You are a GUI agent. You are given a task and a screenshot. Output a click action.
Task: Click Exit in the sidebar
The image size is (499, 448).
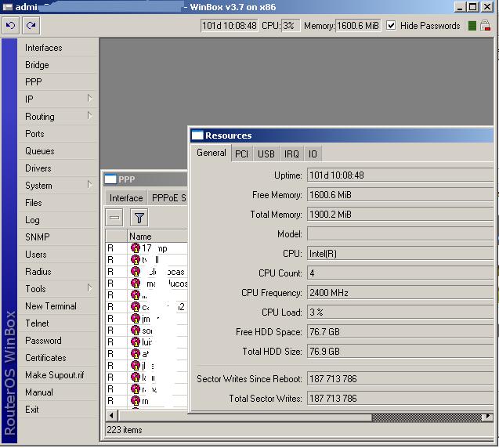[x=32, y=410]
